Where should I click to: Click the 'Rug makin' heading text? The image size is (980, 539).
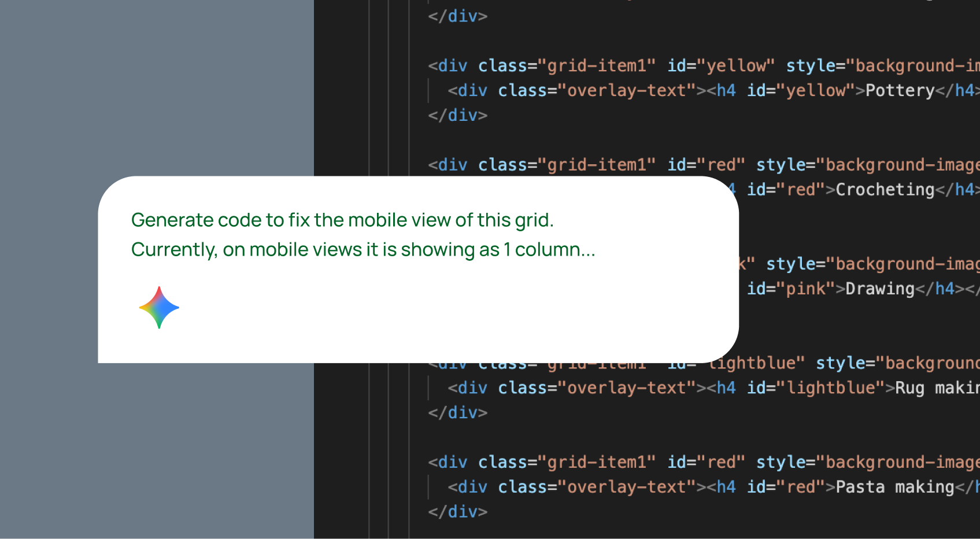937,388
